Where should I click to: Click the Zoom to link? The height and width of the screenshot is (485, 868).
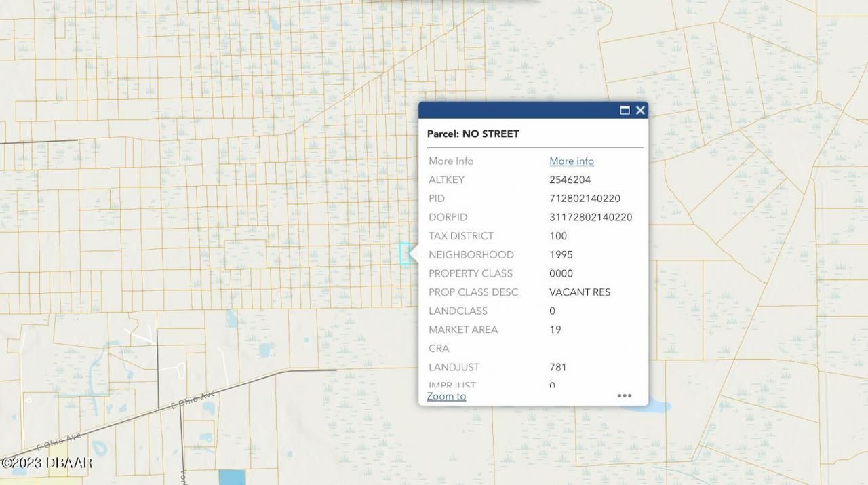point(446,396)
